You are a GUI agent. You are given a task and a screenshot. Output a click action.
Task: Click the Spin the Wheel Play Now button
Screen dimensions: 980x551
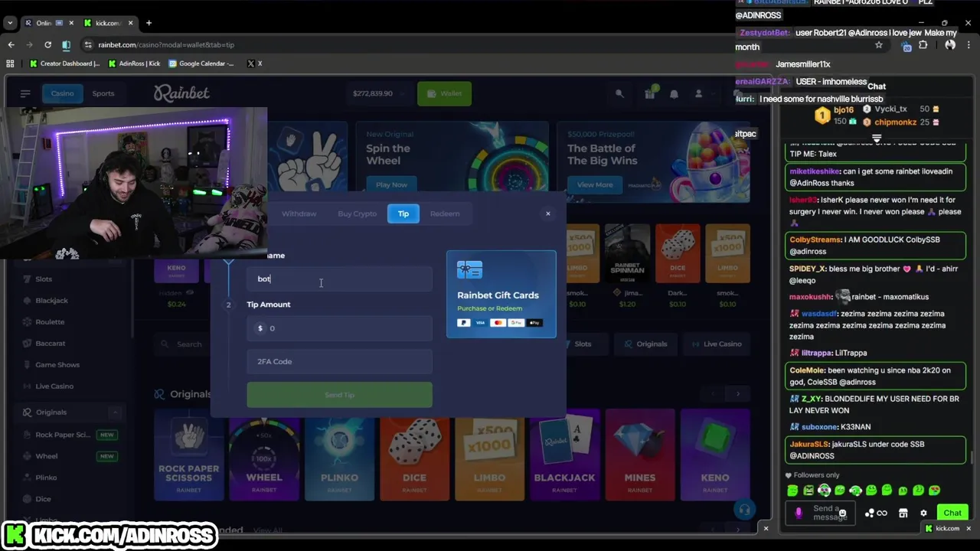[x=391, y=184]
